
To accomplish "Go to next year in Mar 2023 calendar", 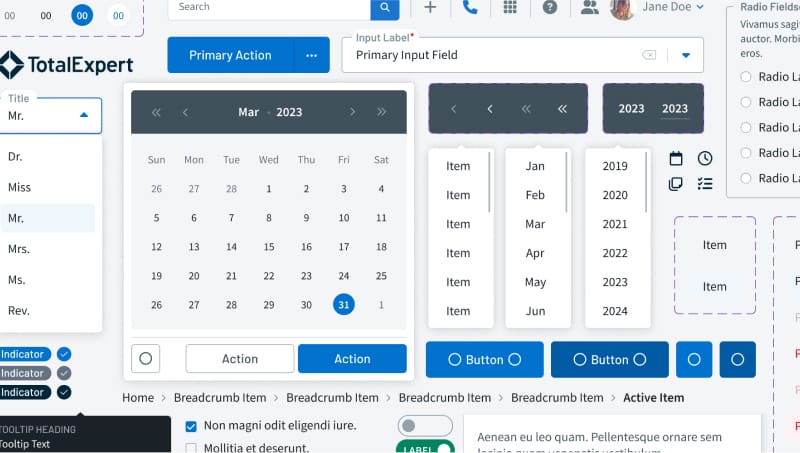I will [x=381, y=112].
